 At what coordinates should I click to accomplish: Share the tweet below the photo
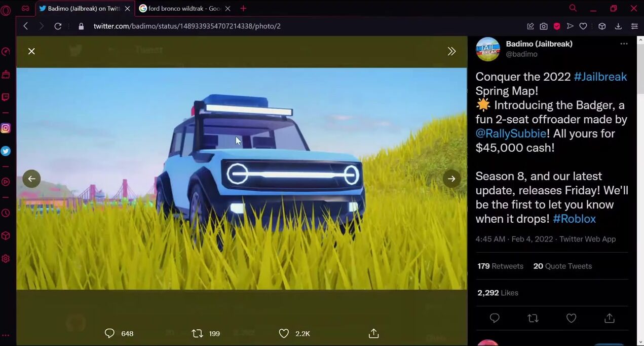[x=373, y=333]
